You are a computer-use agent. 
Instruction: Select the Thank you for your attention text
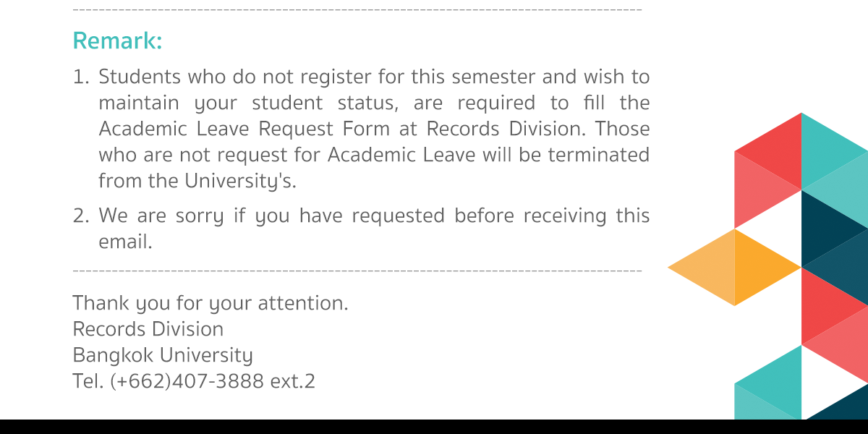[210, 303]
